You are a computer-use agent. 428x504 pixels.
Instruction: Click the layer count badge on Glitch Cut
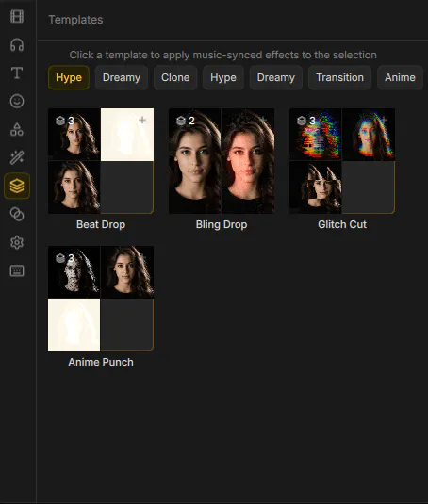pyautogui.click(x=306, y=121)
